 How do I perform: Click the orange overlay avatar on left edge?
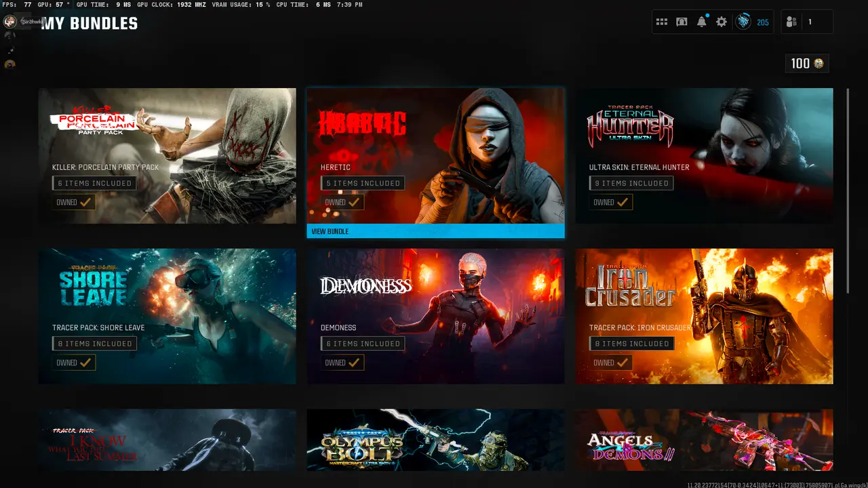click(x=9, y=64)
